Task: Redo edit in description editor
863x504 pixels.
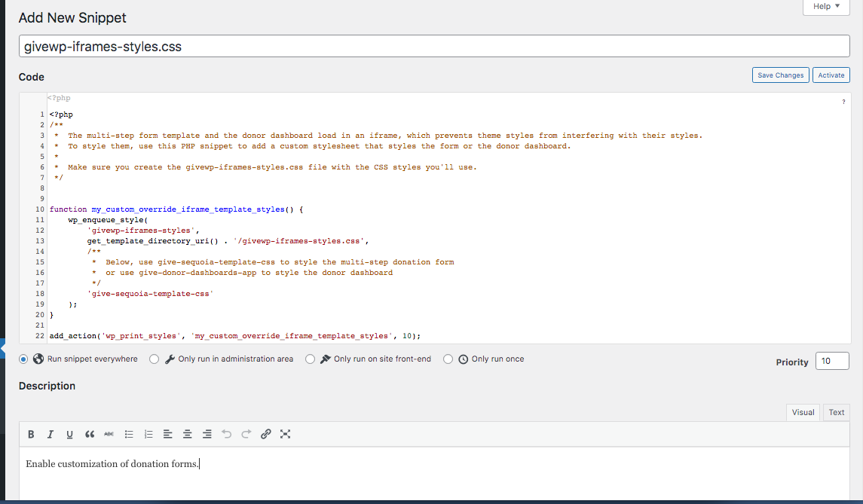Action: 246,434
